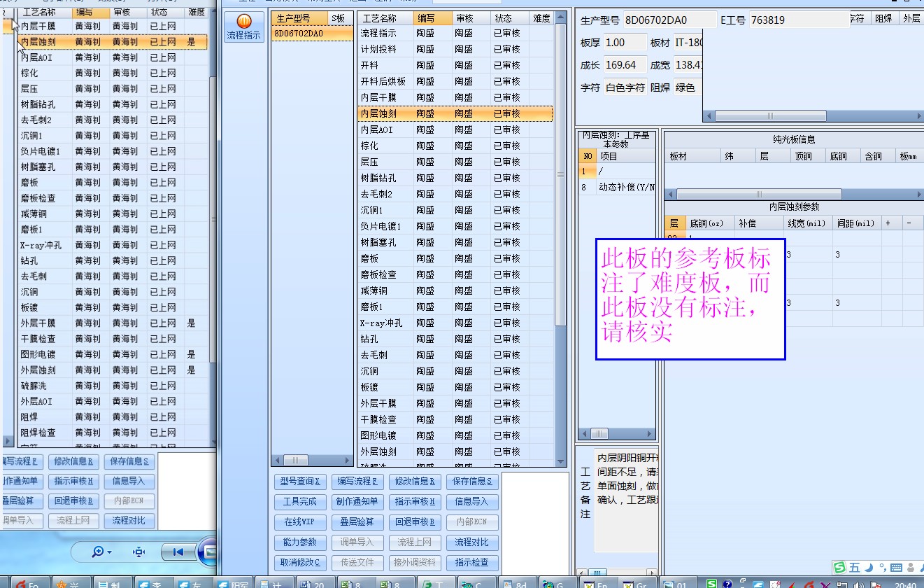Image resolution: width=924 pixels, height=588 pixels.
Task: Click 编写流程F in the front window
Action: tap(357, 482)
